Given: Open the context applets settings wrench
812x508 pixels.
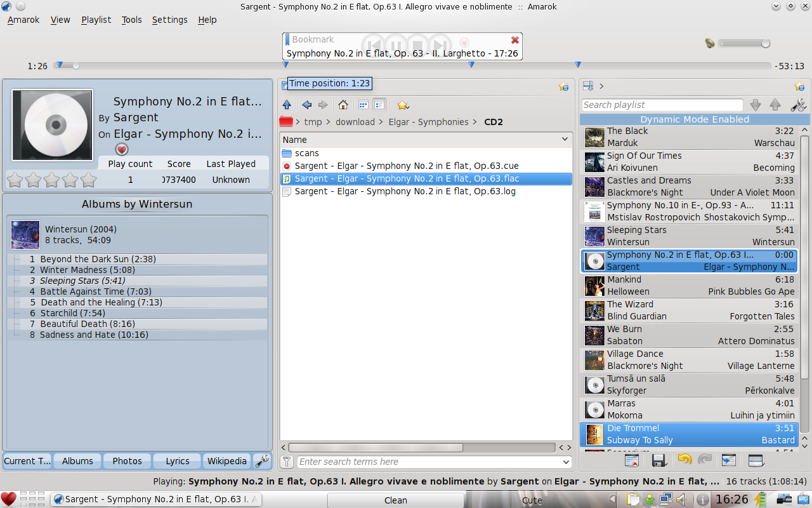Looking at the screenshot, I should click(261, 461).
